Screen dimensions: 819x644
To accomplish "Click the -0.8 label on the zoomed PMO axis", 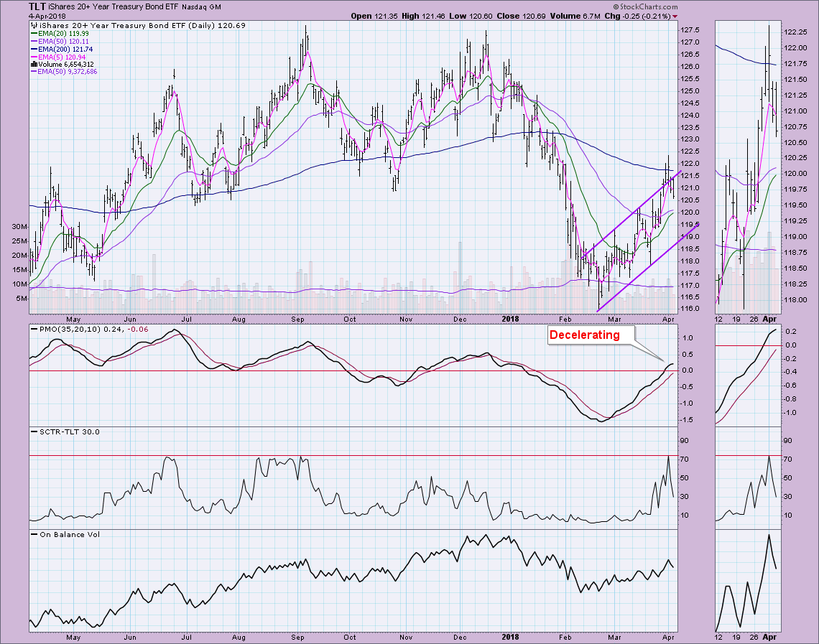I will (x=790, y=399).
